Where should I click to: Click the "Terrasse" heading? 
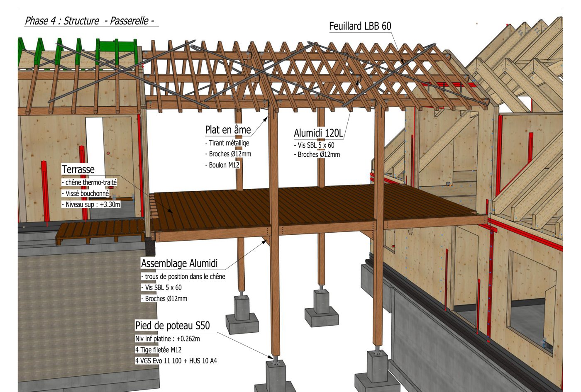(x=78, y=169)
